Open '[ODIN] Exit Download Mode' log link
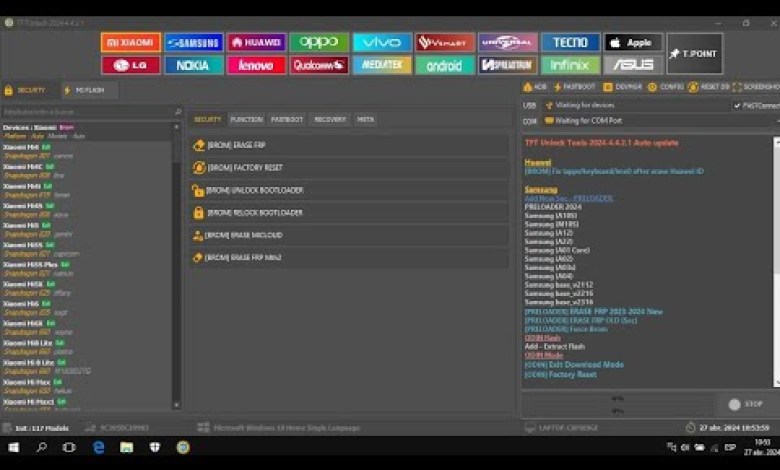The width and height of the screenshot is (780, 470). click(x=574, y=365)
